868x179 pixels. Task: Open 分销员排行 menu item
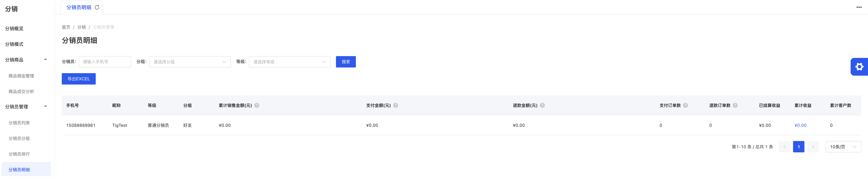pos(19,154)
